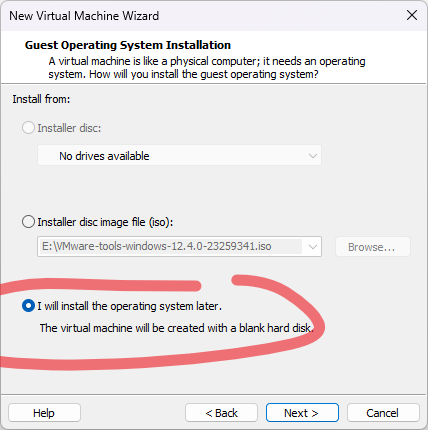Click the Browse... button

pyautogui.click(x=373, y=247)
